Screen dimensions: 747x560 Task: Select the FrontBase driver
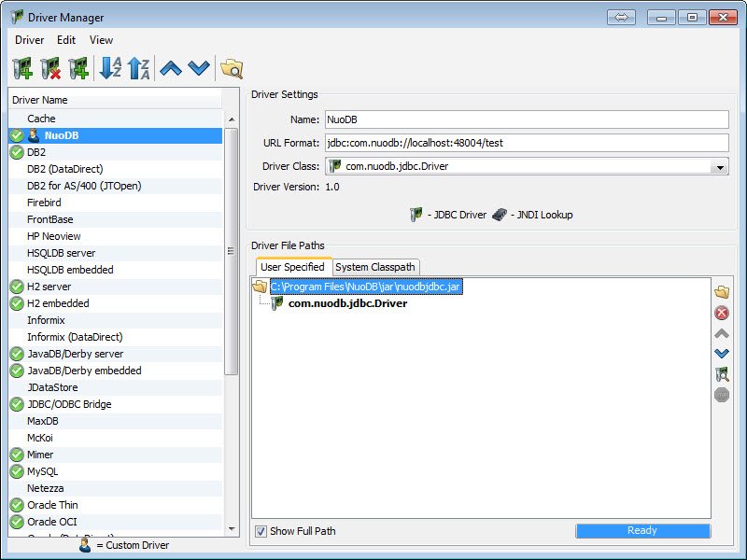tap(116, 219)
